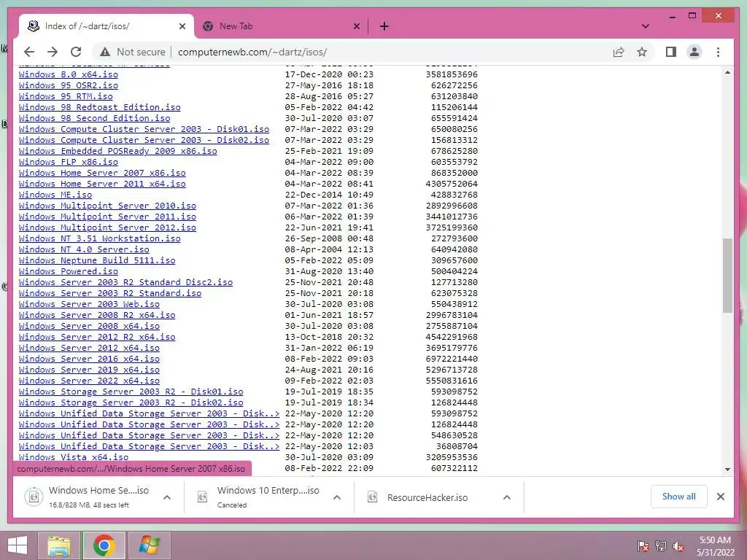Image resolution: width=747 pixels, height=560 pixels.
Task: Click Windows Home Server 2011 x64.iso link
Action: coord(102,184)
